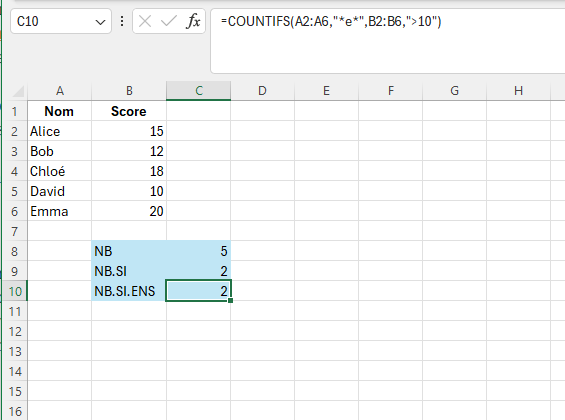
Task: Click the Insert Function fx icon
Action: (x=193, y=21)
